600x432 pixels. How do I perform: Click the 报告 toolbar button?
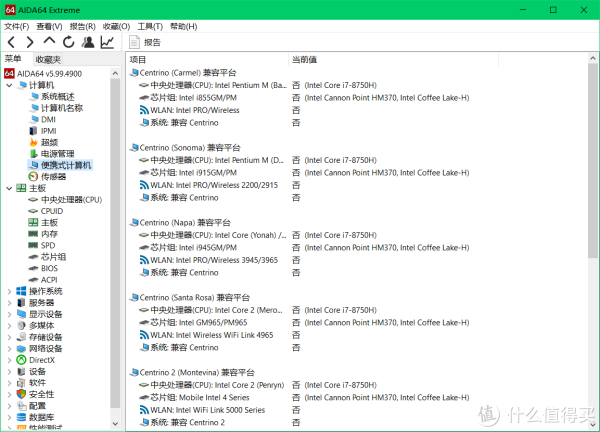tap(145, 42)
